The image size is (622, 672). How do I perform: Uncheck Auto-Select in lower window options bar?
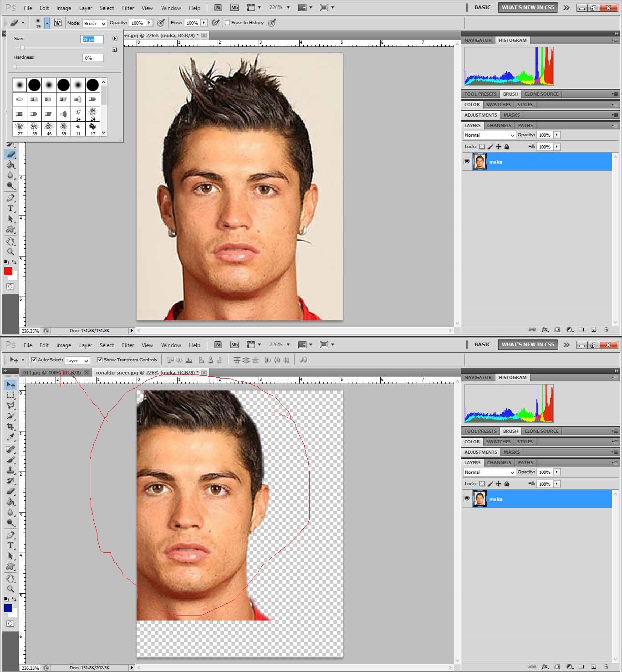[x=34, y=360]
